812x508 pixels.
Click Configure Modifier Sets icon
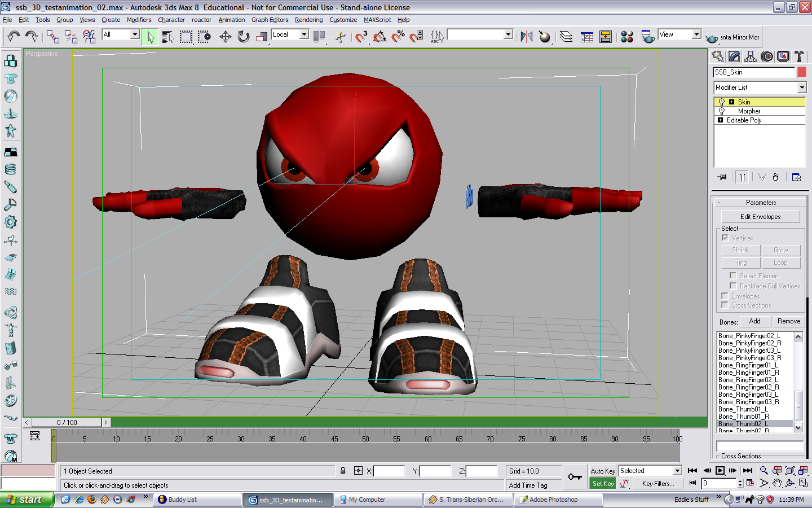[x=796, y=177]
